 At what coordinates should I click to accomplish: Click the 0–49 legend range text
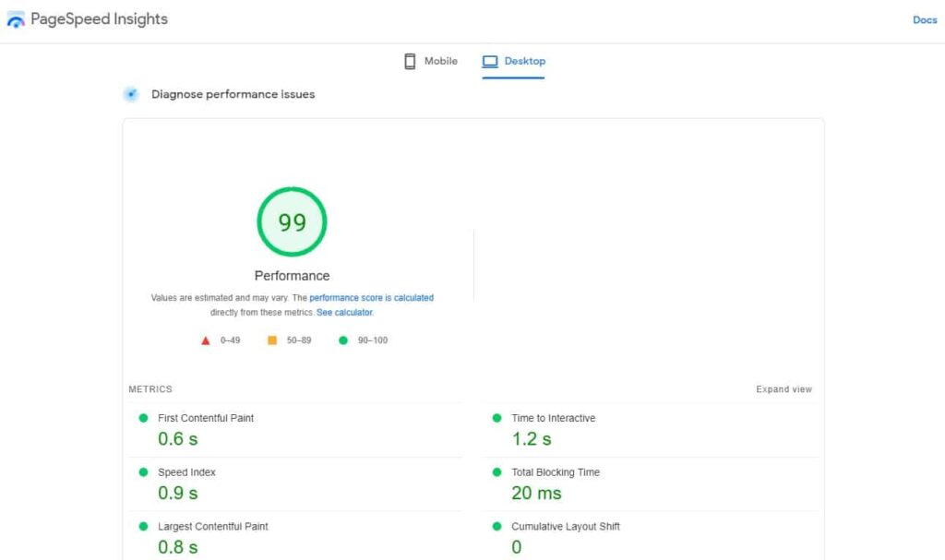pyautogui.click(x=230, y=340)
